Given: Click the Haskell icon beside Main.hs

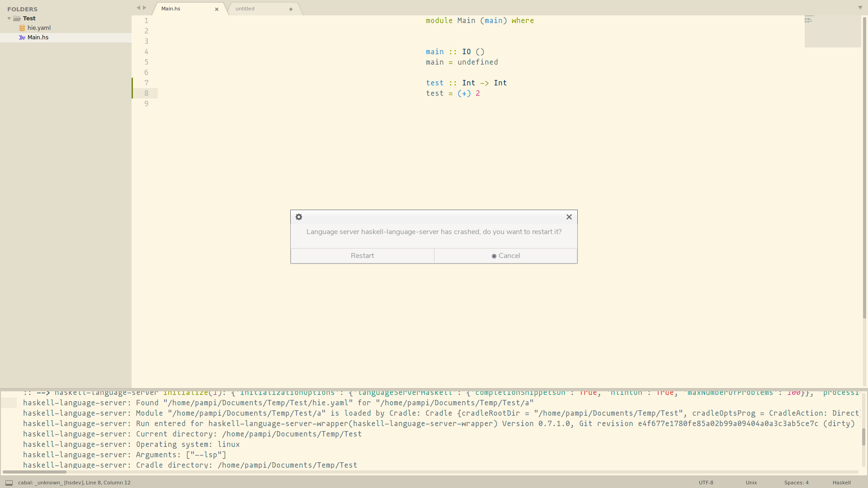Looking at the screenshot, I should (22, 38).
